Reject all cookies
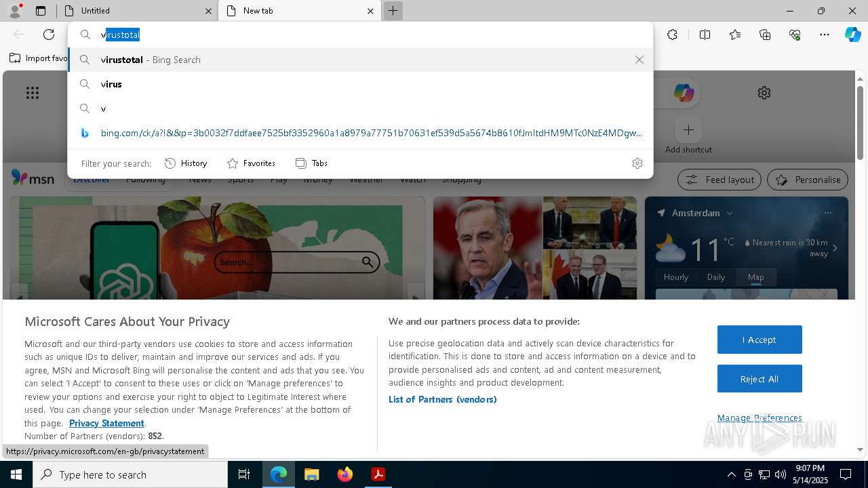This screenshot has width=868, height=488. (759, 379)
